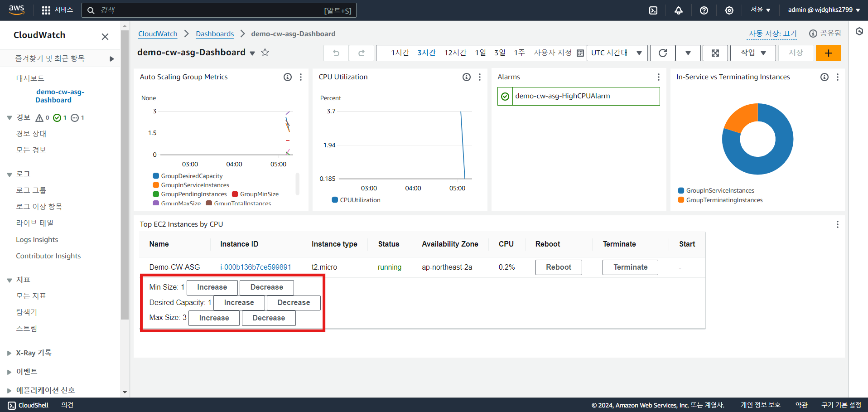Toggle GroupInServiceInstances pie legend entry
This screenshot has height=412, width=868.
[716, 190]
